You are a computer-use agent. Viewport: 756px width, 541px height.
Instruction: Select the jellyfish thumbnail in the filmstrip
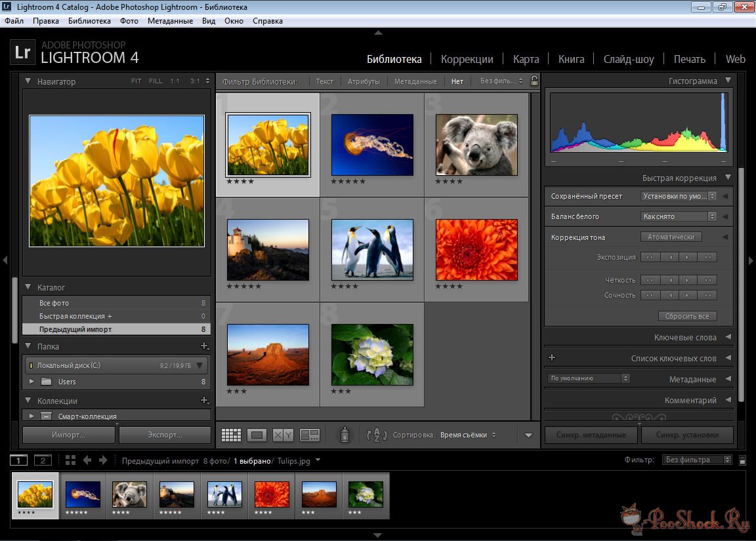[x=83, y=494]
